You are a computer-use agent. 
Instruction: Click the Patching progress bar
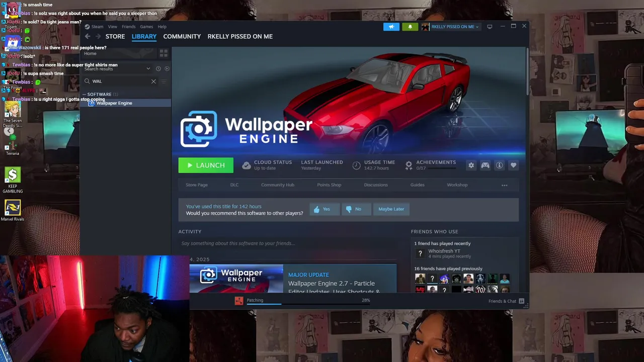[x=308, y=303]
